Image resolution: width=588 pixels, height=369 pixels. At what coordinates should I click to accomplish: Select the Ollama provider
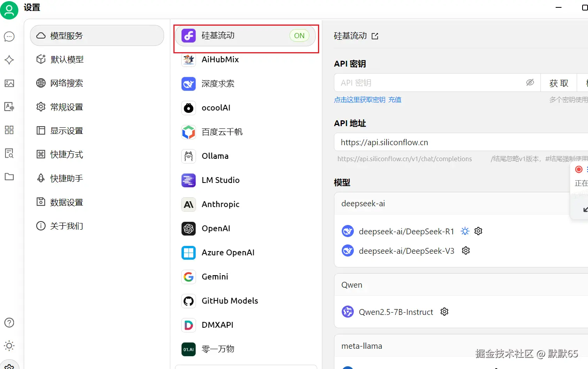click(245, 156)
